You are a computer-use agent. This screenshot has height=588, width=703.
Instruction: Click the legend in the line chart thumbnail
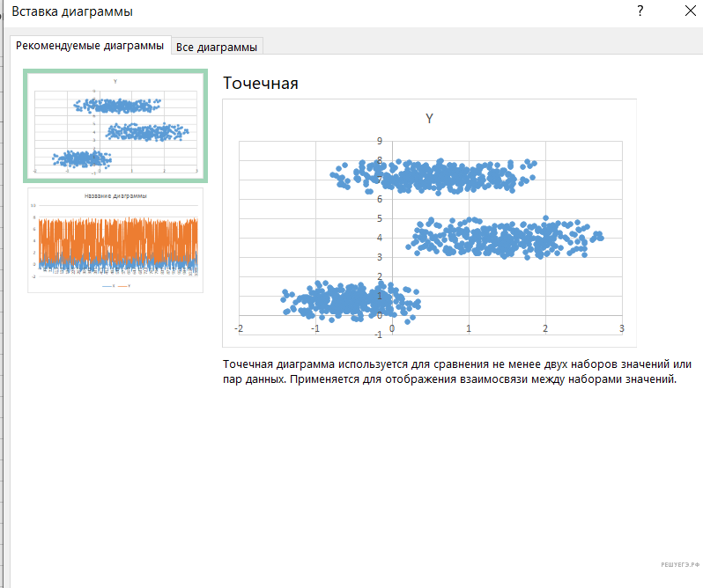tap(115, 286)
